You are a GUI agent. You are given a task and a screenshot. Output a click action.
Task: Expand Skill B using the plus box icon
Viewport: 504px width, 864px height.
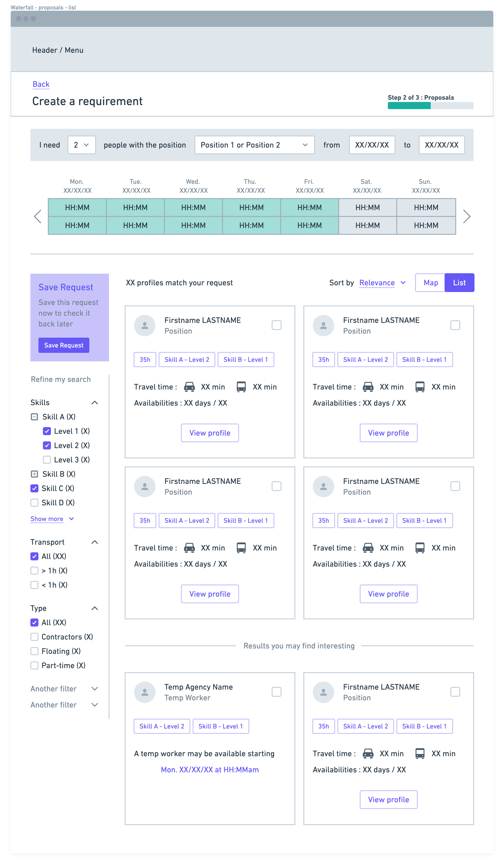tap(34, 474)
